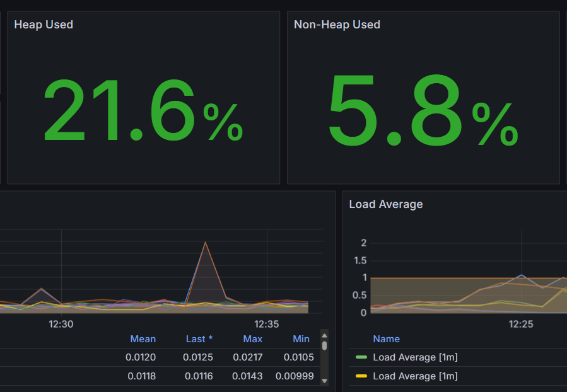Click the spike peak in the left graph

click(x=205, y=242)
